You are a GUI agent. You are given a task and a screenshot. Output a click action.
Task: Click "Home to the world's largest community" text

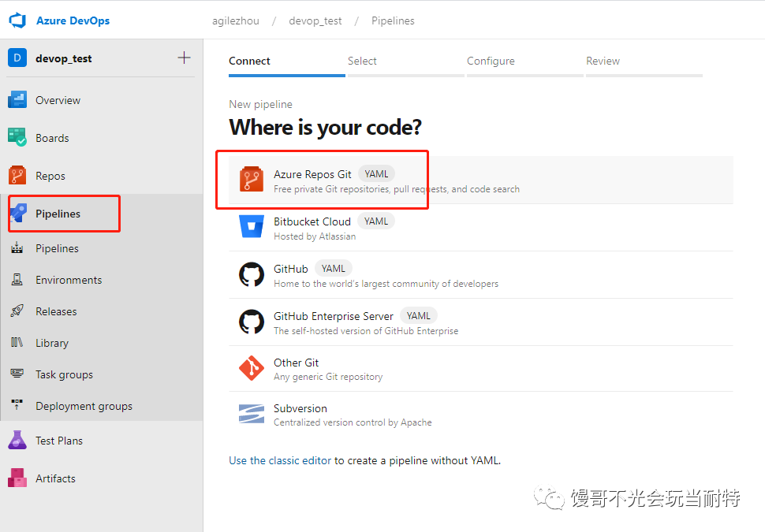386,284
